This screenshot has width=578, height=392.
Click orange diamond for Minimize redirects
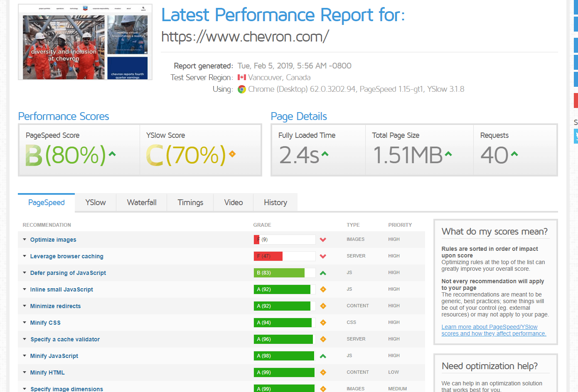tap(323, 306)
